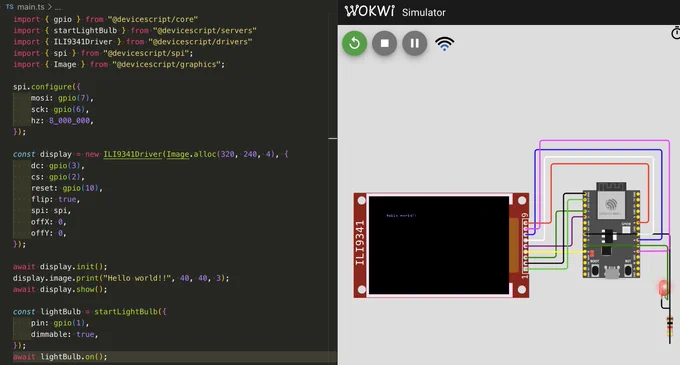Stop the Wokwi simulation
680x365 pixels.
[x=384, y=43]
